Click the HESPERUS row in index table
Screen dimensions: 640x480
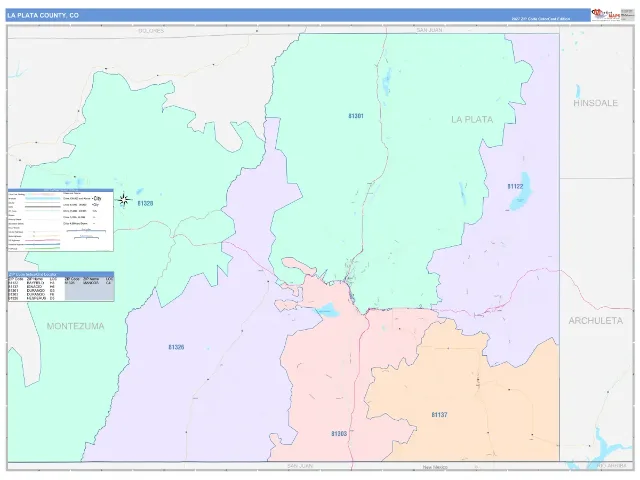click(x=31, y=298)
